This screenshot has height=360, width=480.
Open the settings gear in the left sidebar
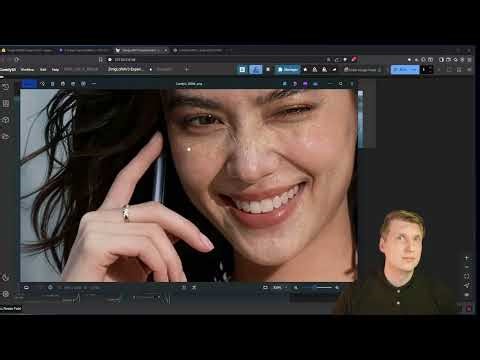6,294
